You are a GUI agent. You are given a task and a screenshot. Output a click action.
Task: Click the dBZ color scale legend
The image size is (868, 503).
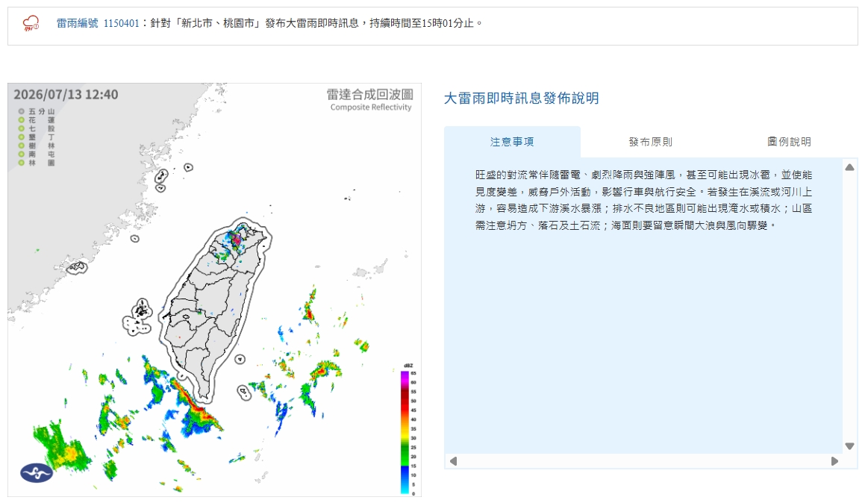pos(408,429)
